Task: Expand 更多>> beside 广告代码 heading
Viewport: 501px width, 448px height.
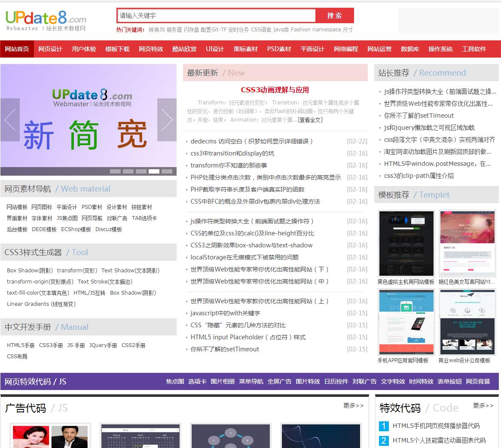Action: (x=353, y=405)
